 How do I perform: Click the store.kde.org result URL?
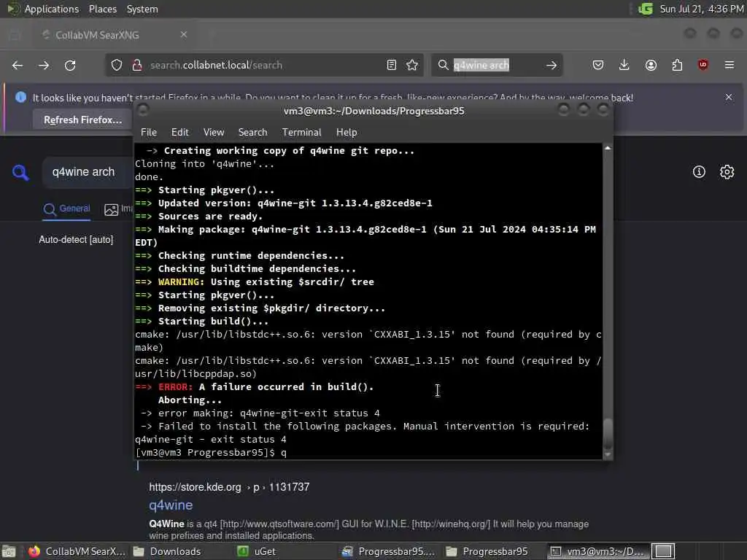[229, 487]
